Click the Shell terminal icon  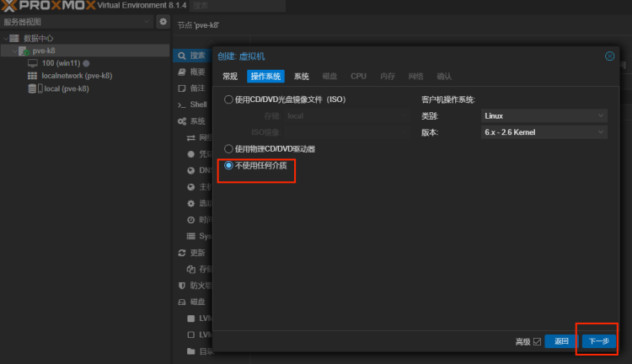tap(182, 104)
